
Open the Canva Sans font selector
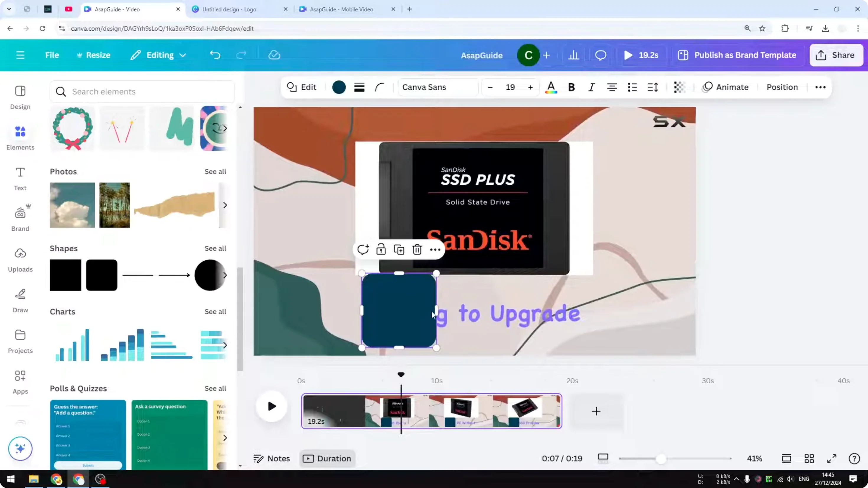click(438, 87)
